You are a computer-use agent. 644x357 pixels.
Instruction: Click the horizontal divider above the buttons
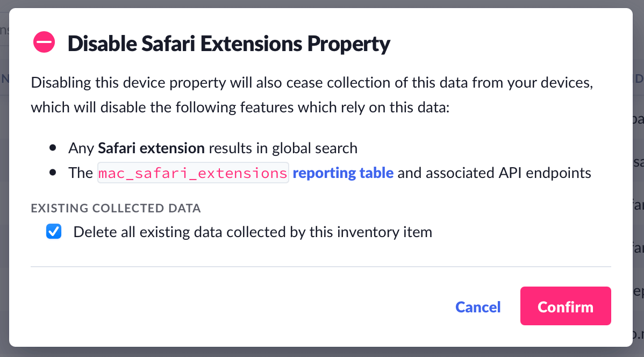pos(321,266)
